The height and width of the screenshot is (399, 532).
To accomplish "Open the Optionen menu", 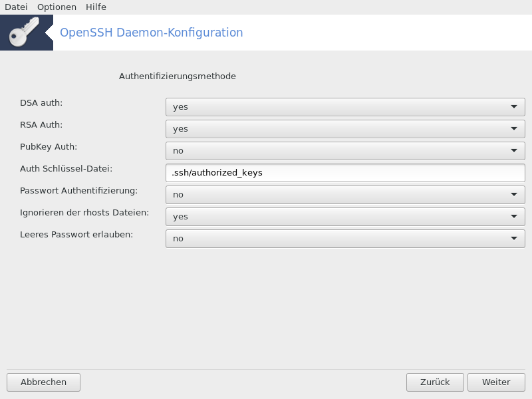I will click(x=57, y=7).
